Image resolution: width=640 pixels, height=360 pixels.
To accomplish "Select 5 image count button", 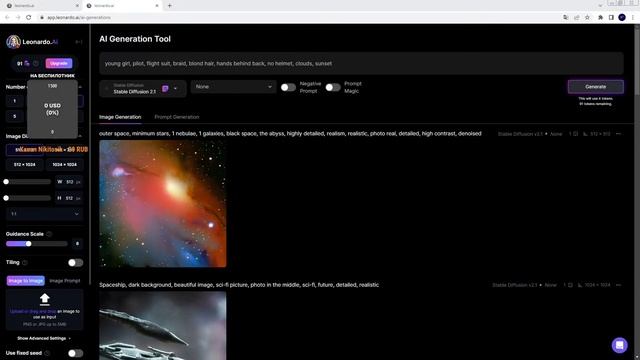I will click(15, 116).
